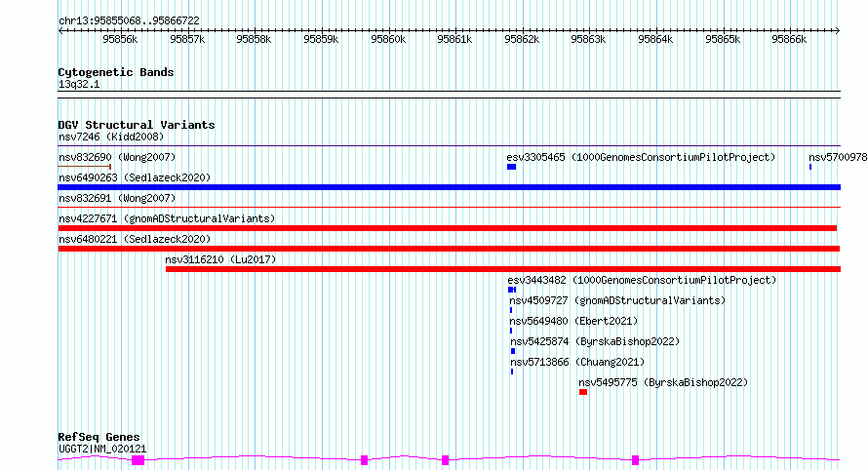Select esv3443482 1000GenomesConsortiumPilotProject label

click(642, 280)
